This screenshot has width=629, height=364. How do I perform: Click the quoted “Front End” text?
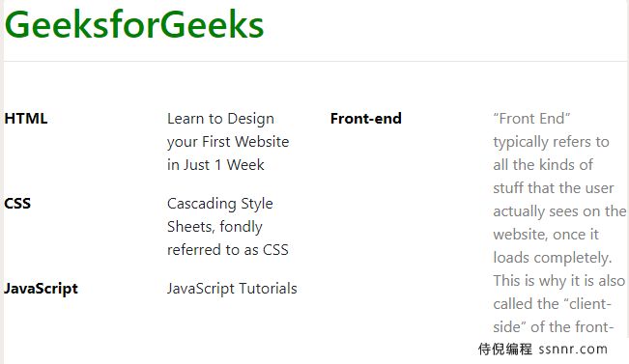coord(531,119)
